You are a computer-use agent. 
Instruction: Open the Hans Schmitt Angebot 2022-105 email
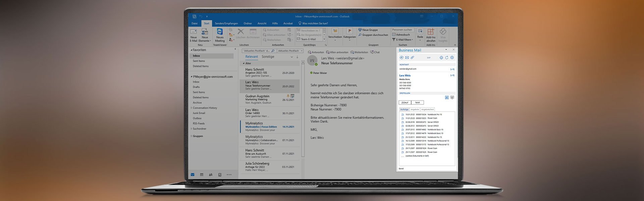(x=270, y=72)
